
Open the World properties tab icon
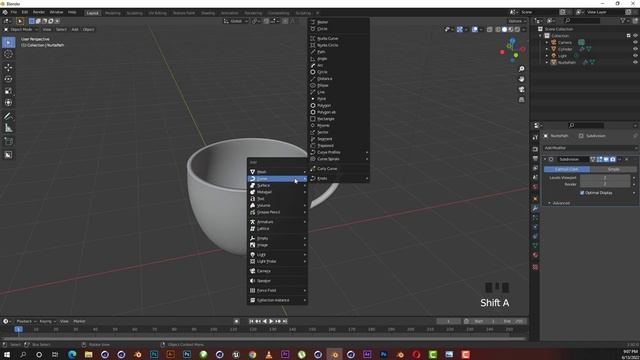[x=535, y=187]
